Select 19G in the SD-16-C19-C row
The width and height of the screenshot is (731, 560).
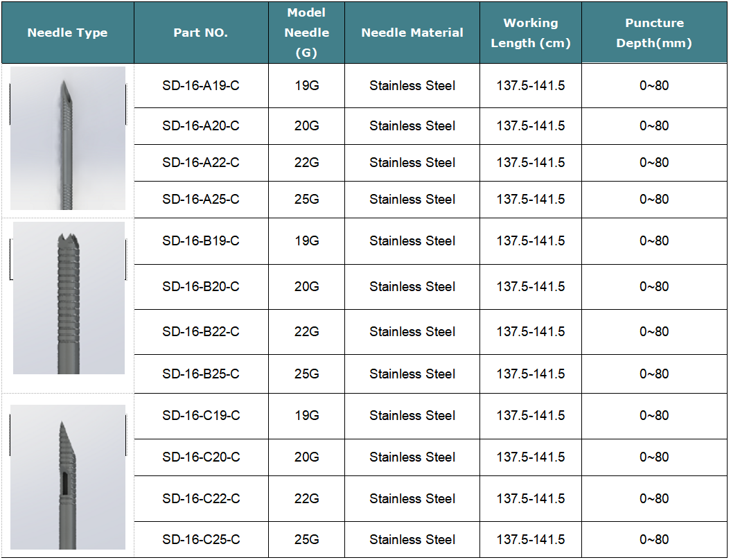307,415
